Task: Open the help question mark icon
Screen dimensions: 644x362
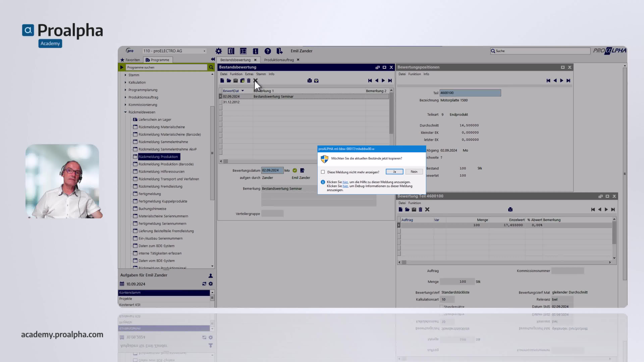Action: point(267,51)
